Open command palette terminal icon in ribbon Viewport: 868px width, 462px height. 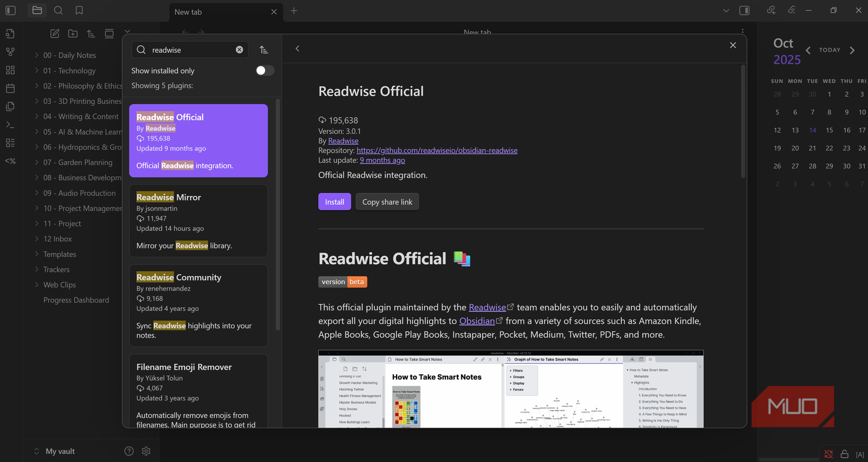tap(10, 125)
